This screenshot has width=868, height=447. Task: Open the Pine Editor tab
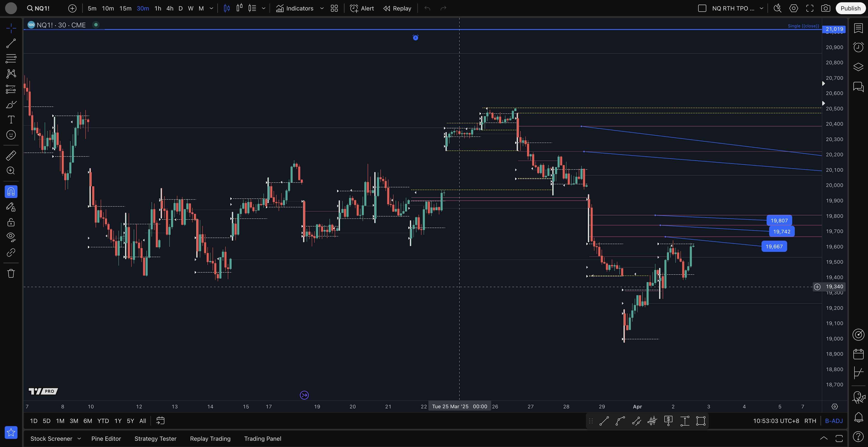[106, 439]
